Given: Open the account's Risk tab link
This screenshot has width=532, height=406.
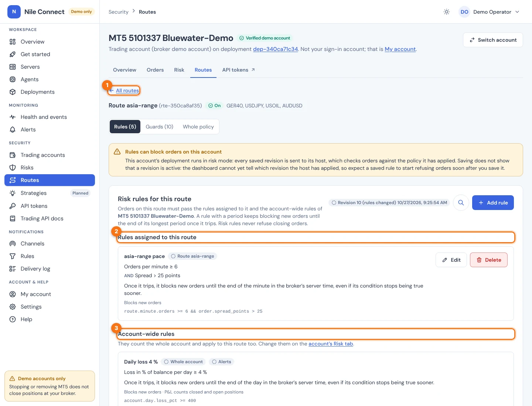Looking at the screenshot, I should click(x=331, y=344).
